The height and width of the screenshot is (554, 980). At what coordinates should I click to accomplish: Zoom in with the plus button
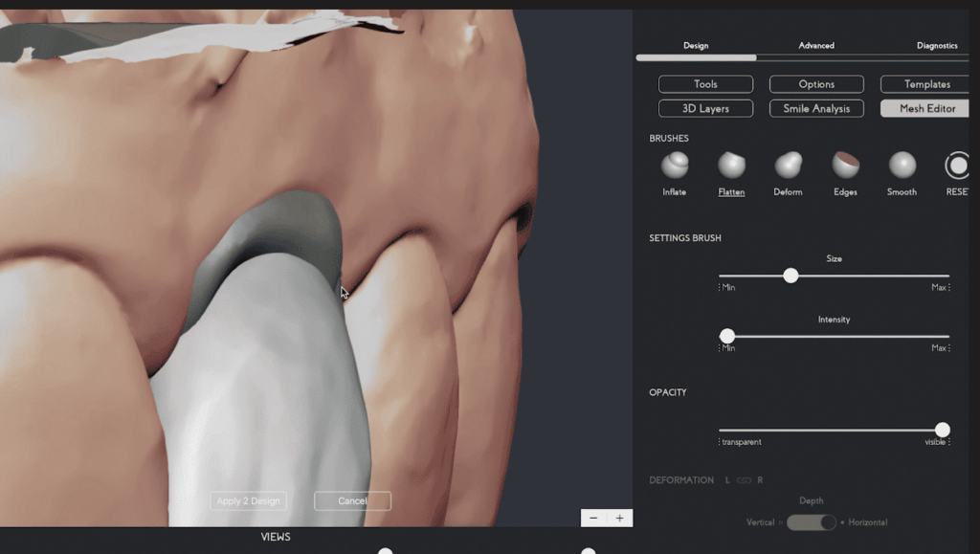(x=619, y=518)
